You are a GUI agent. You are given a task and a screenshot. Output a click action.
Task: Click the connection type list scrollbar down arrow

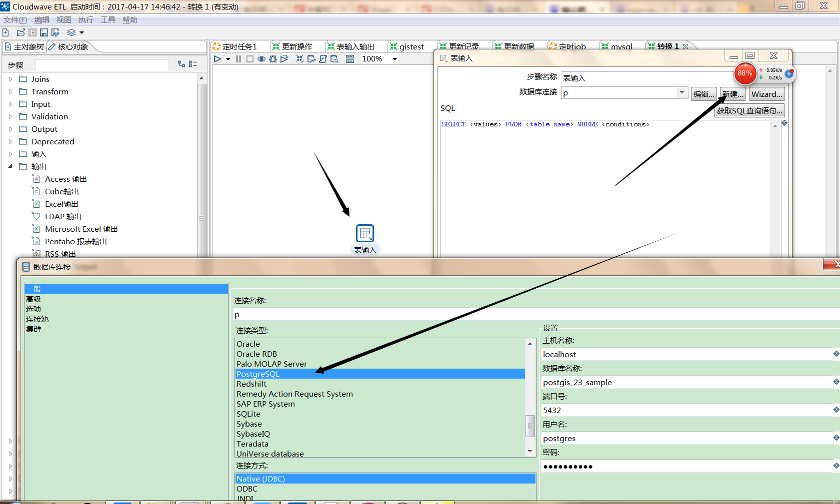[530, 451]
